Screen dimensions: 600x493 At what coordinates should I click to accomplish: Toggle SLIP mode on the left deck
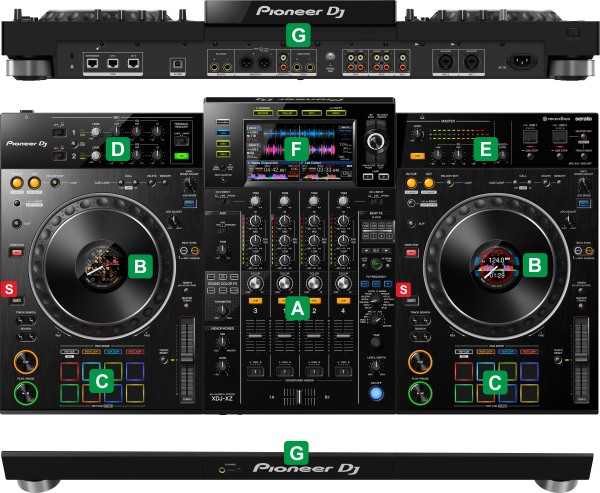pos(16,223)
